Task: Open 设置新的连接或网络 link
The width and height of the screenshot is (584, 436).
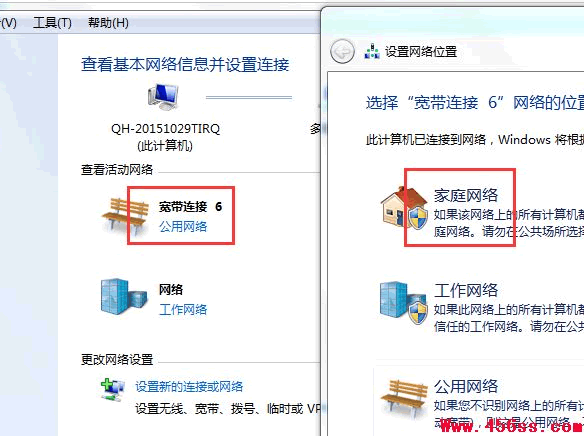Action: pyautogui.click(x=189, y=386)
